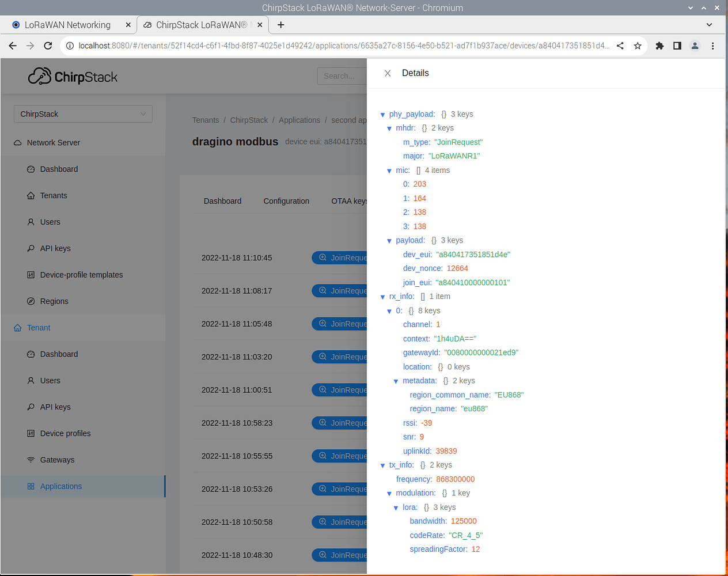Select the Device profiles icon
Image resolution: width=728 pixels, height=576 pixels.
[31, 433]
